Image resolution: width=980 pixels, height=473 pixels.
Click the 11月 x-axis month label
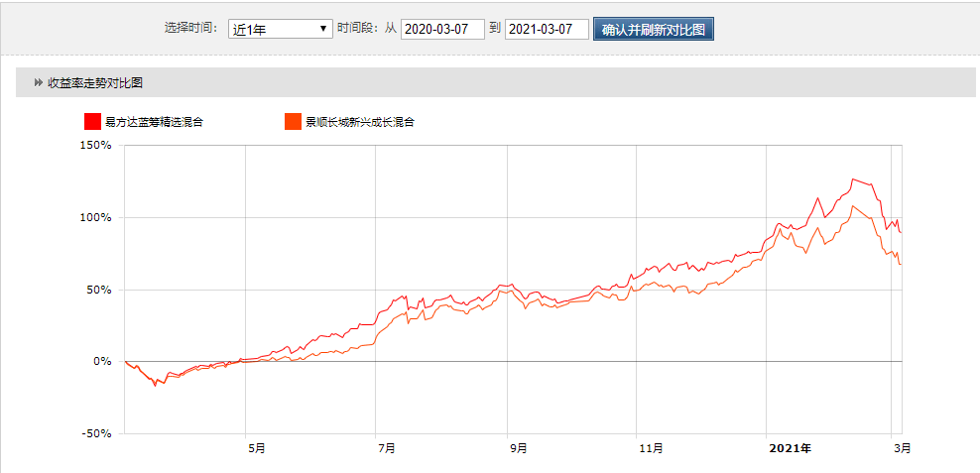click(650, 448)
